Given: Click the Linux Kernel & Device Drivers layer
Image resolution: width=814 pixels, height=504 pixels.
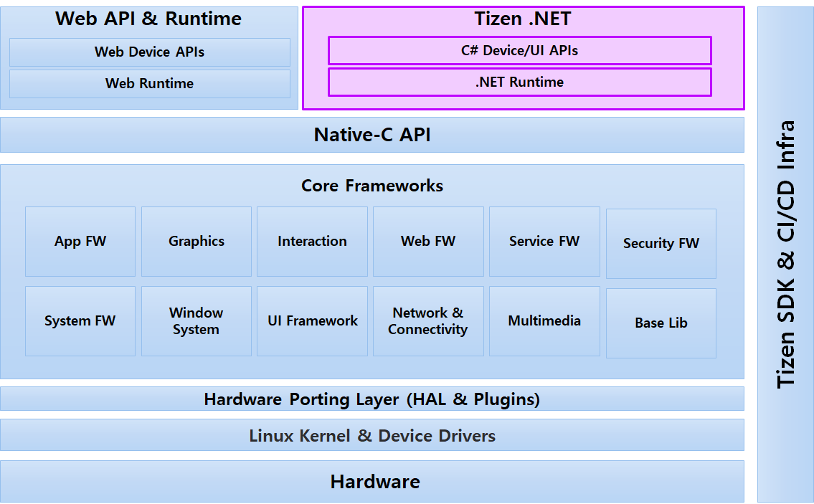Looking at the screenshot, I should click(371, 436).
